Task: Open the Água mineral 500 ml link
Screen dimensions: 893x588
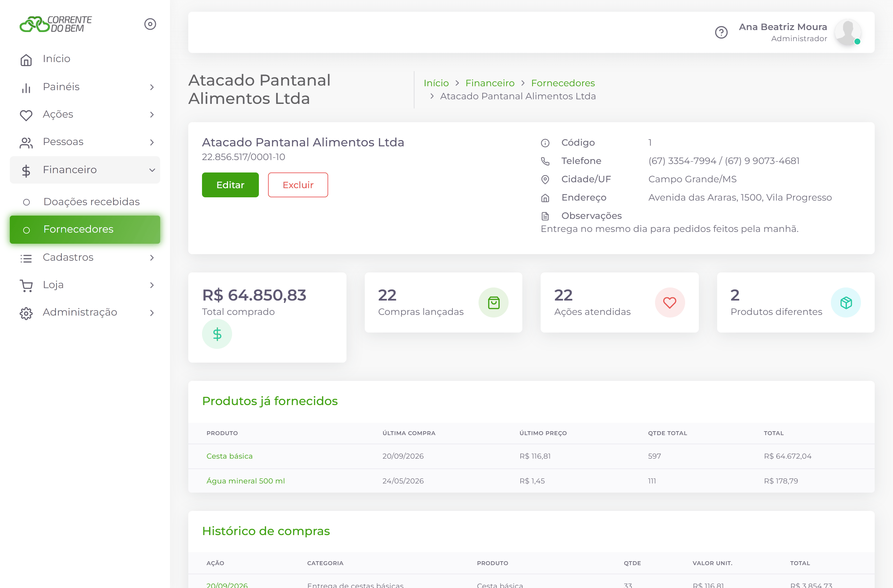Action: (245, 481)
